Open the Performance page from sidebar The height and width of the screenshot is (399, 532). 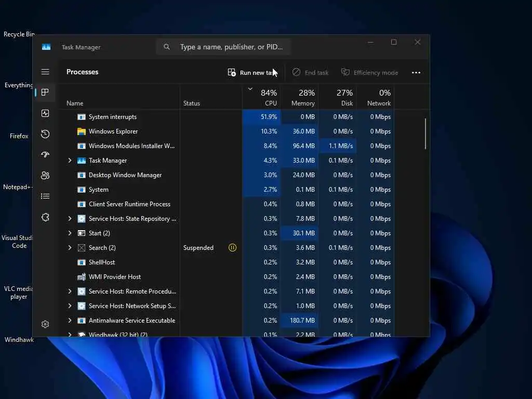(45, 113)
